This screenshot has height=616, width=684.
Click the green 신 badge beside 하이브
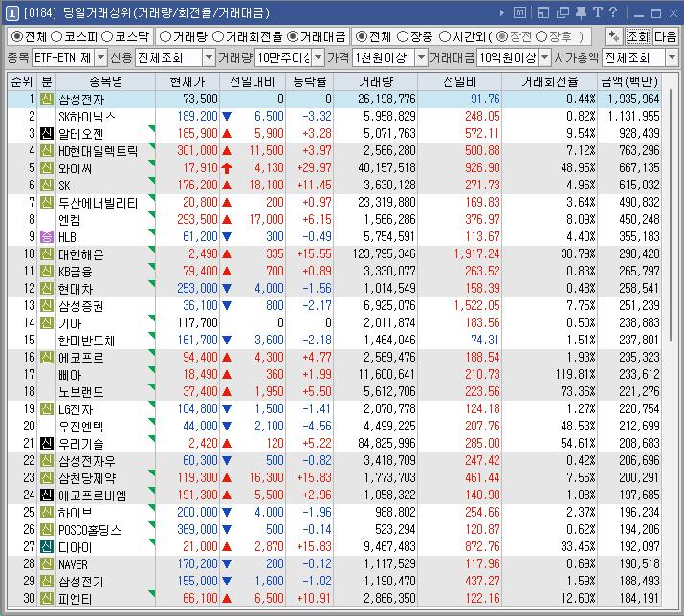[47, 512]
